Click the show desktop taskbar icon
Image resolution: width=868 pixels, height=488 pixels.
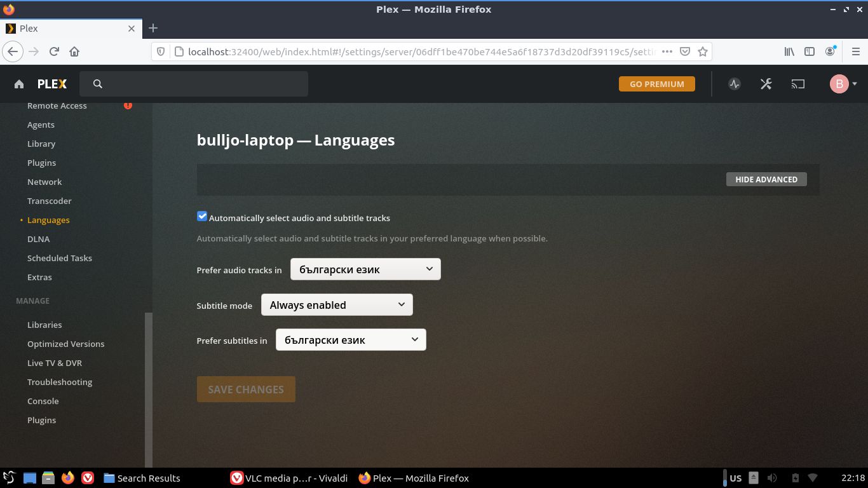pos(30,478)
